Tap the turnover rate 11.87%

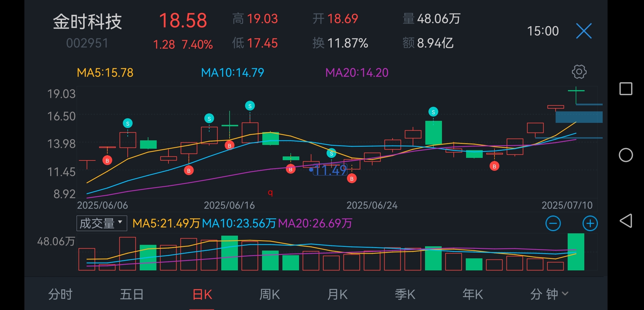[x=348, y=43]
